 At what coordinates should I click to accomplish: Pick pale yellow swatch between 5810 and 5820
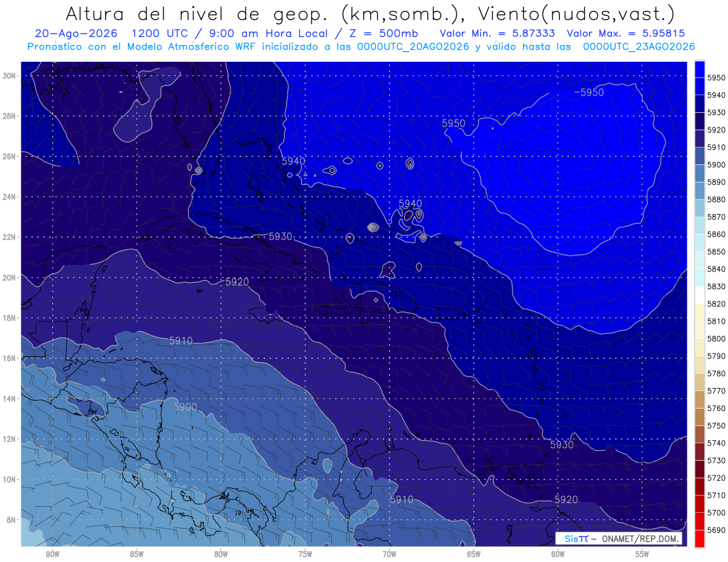coord(699,312)
